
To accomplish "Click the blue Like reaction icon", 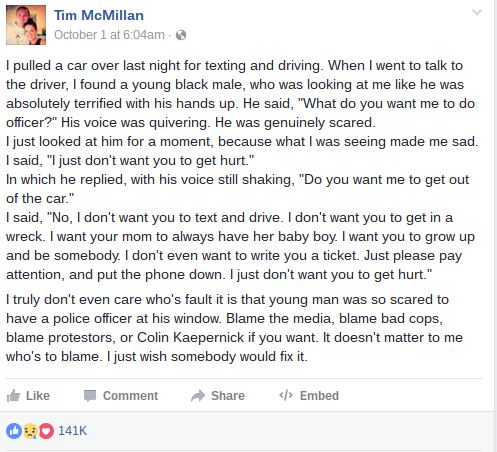I will tap(14, 431).
